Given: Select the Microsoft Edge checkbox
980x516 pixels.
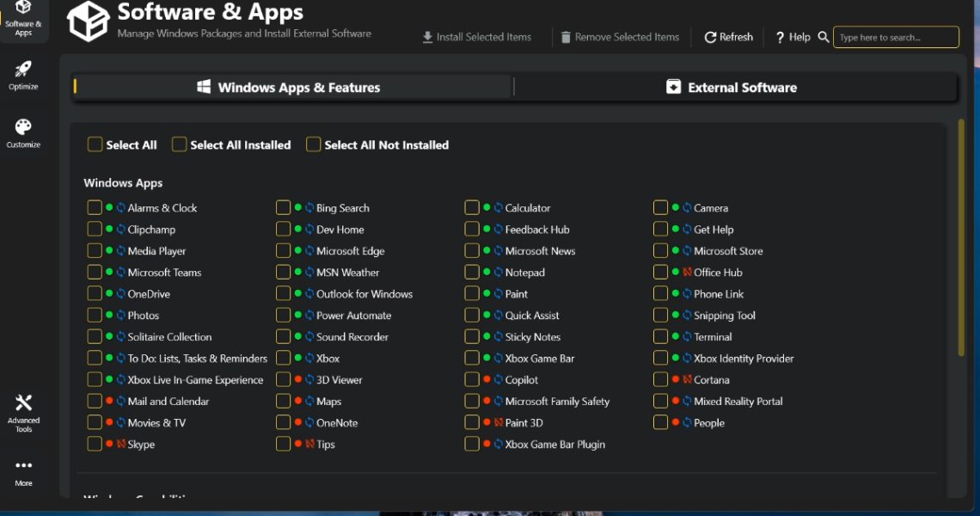Looking at the screenshot, I should 283,251.
